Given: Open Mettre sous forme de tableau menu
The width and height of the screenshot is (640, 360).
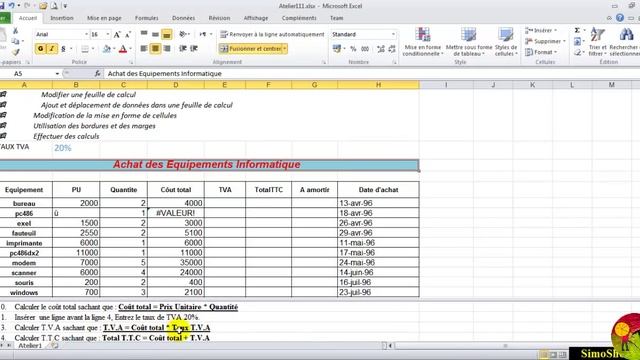Looking at the screenshot, I should click(469, 42).
